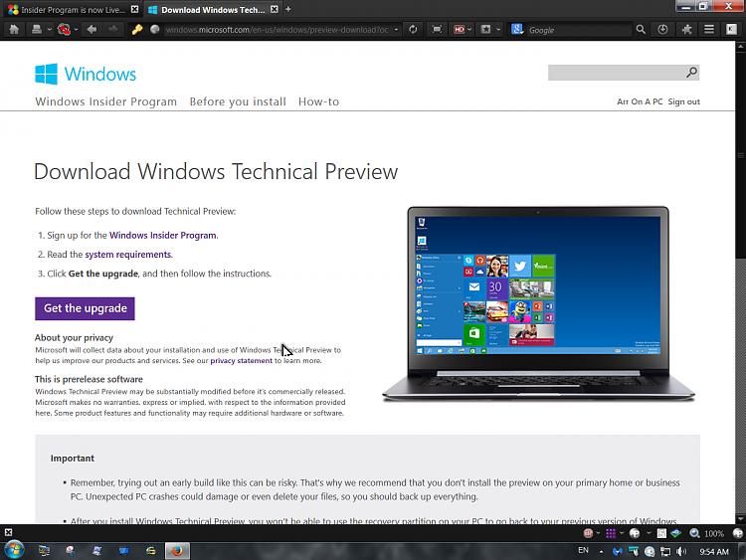The height and width of the screenshot is (560, 746).
Task: Open the print options dropdown arrow
Action: coord(49,30)
